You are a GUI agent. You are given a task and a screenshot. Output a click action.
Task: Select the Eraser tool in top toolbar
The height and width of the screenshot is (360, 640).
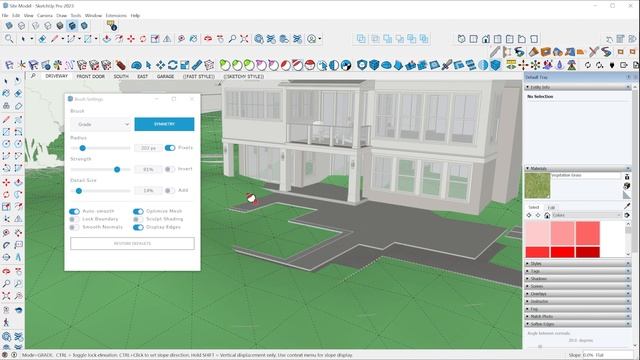click(42, 39)
